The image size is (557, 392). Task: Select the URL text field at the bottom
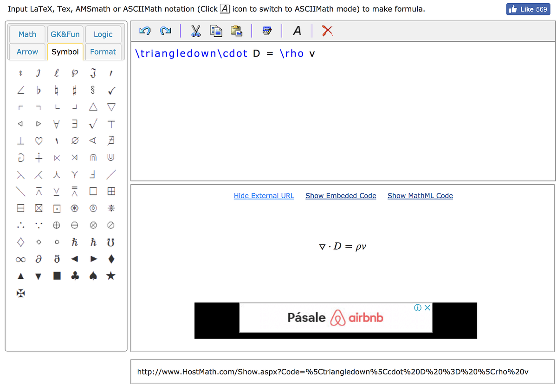click(x=343, y=372)
